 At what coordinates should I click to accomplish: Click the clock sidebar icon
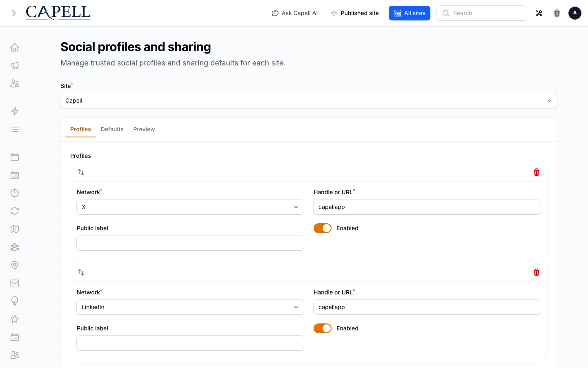[x=15, y=193]
